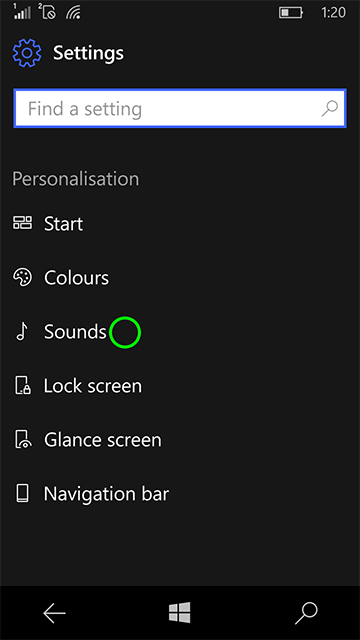
Task: Open the Start settings entry
Action: click(x=180, y=223)
